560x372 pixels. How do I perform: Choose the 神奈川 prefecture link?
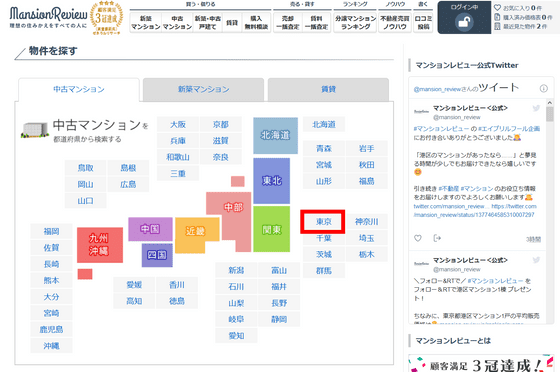click(x=366, y=222)
